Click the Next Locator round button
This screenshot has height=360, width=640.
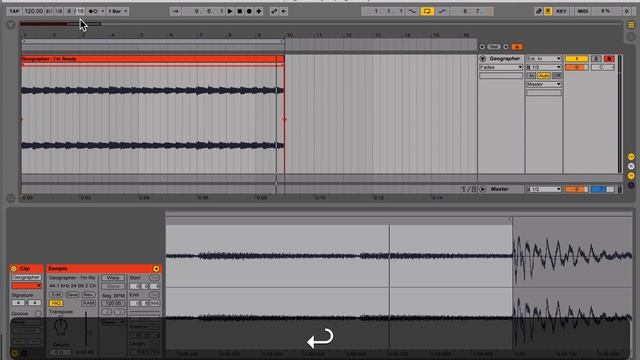(506, 47)
